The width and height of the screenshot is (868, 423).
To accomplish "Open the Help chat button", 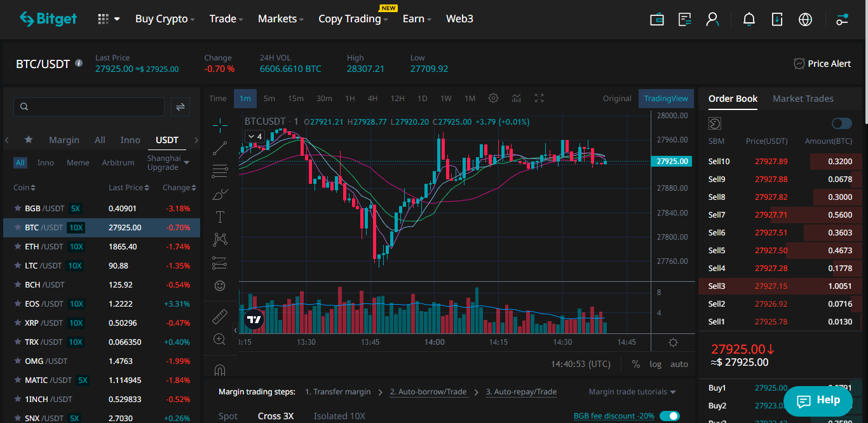I will (x=818, y=400).
